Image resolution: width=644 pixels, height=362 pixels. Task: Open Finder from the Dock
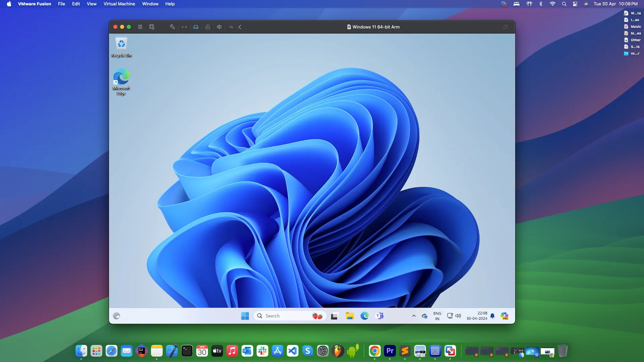click(x=81, y=351)
